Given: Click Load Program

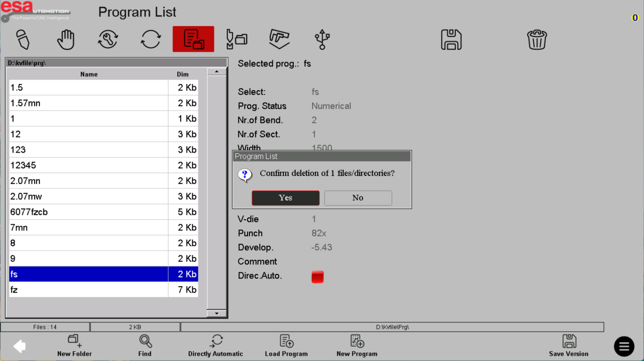Looking at the screenshot, I should pyautogui.click(x=286, y=346).
